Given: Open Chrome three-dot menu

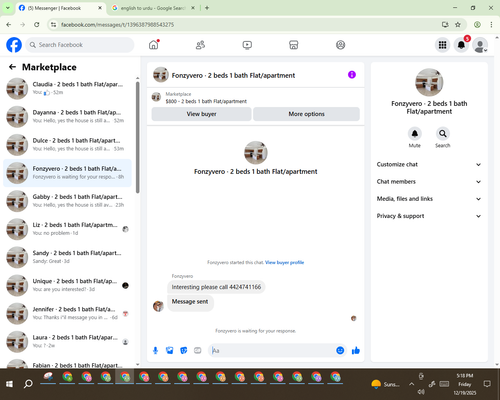Looking at the screenshot, I should (x=491, y=24).
